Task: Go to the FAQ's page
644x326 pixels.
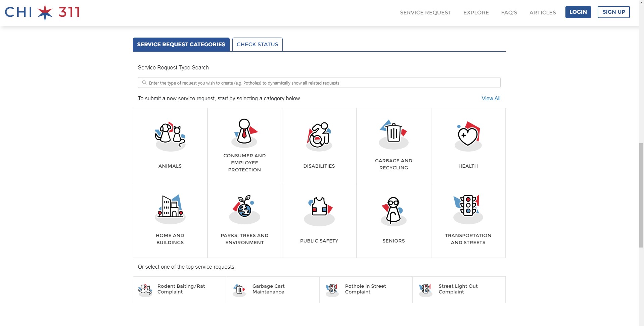Action: click(509, 12)
